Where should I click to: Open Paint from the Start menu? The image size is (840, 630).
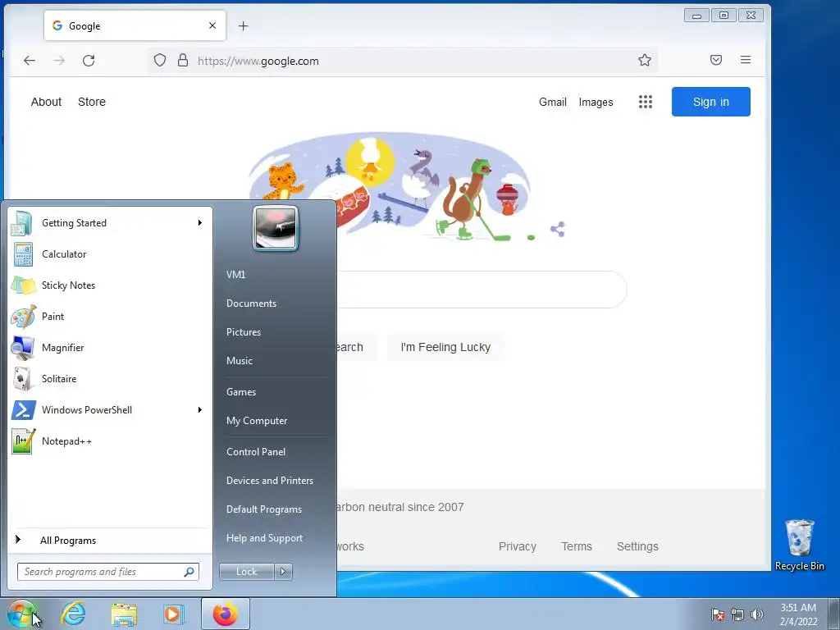[x=110, y=316]
